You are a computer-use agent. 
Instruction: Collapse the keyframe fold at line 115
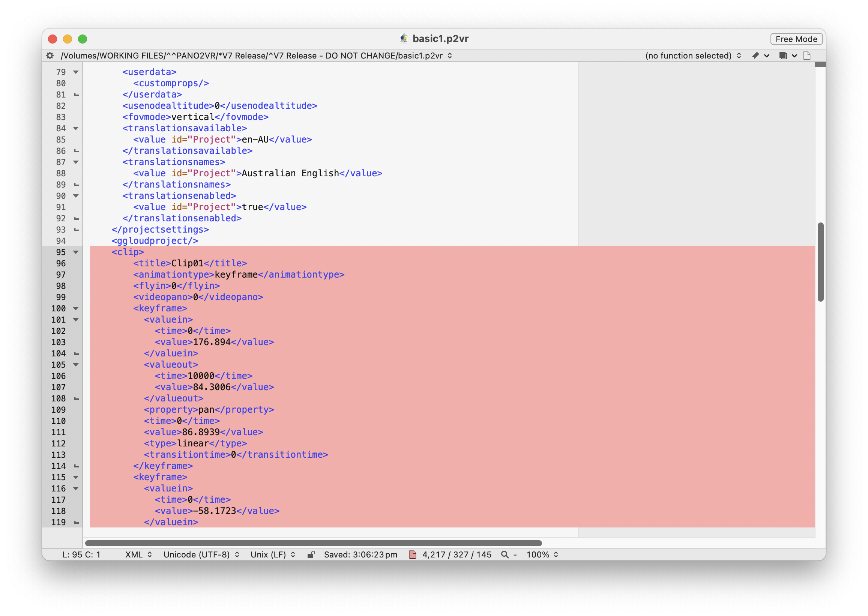pyautogui.click(x=76, y=478)
